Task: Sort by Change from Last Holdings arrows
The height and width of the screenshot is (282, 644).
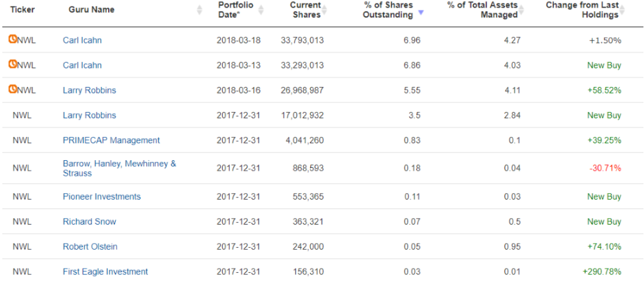Action: click(622, 9)
